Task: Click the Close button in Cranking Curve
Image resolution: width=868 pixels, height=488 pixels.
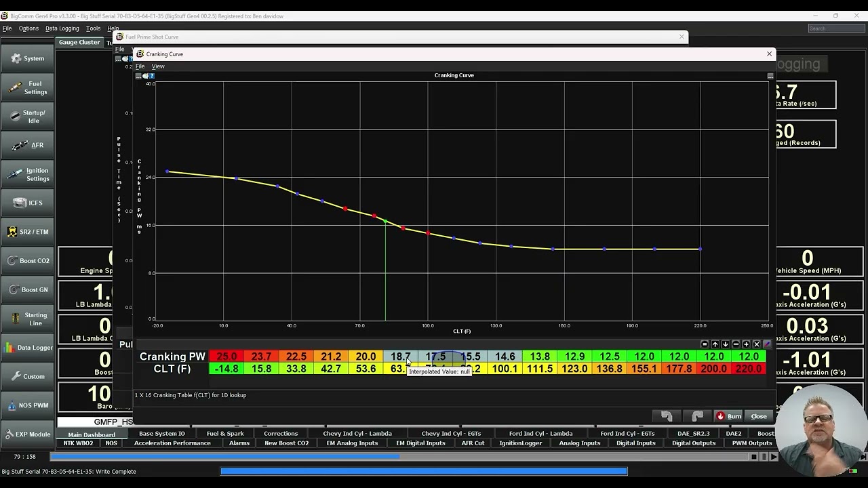Action: [759, 416]
